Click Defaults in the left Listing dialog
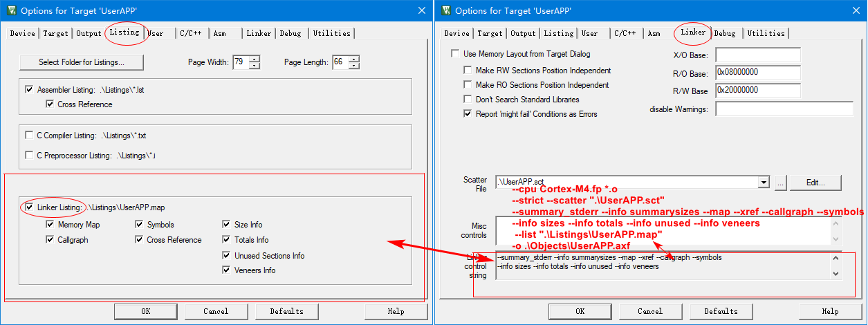The image size is (868, 325). click(287, 311)
